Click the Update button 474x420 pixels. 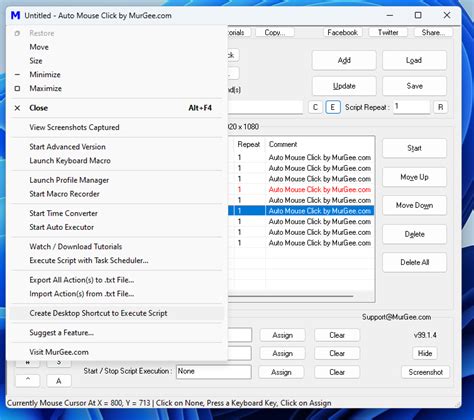point(344,86)
